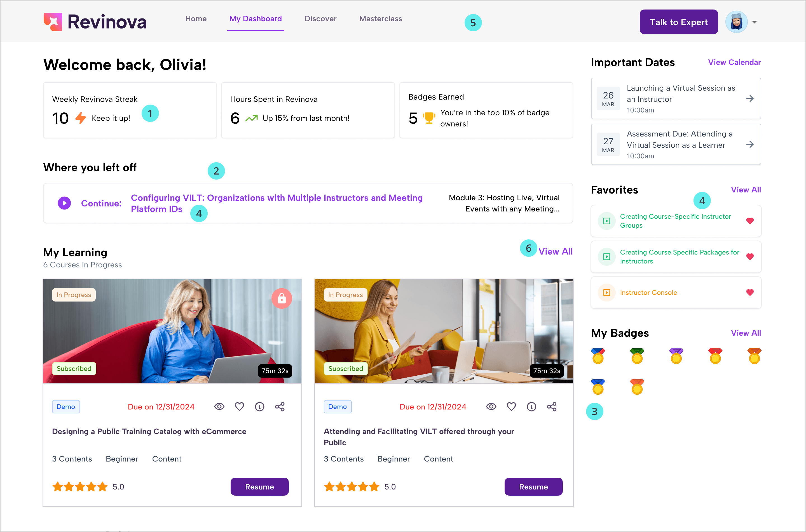
Task: Click info icon on Designing a Public Training Catalog card
Action: (x=259, y=406)
